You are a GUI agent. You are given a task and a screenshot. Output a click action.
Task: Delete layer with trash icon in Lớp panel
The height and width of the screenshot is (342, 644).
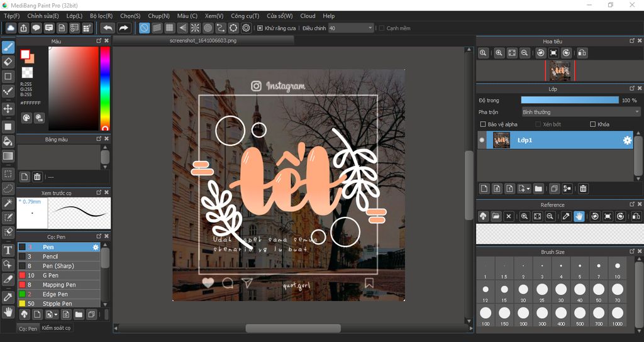coord(583,189)
